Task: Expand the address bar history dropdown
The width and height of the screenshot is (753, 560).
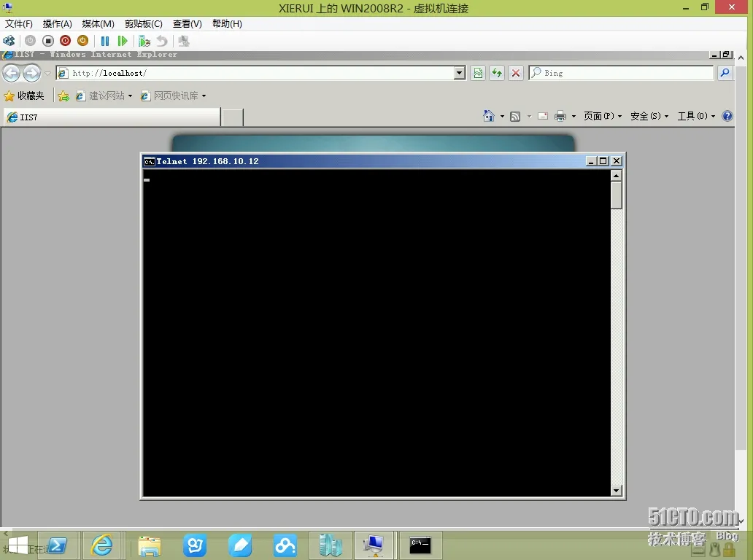Action: pyautogui.click(x=460, y=73)
